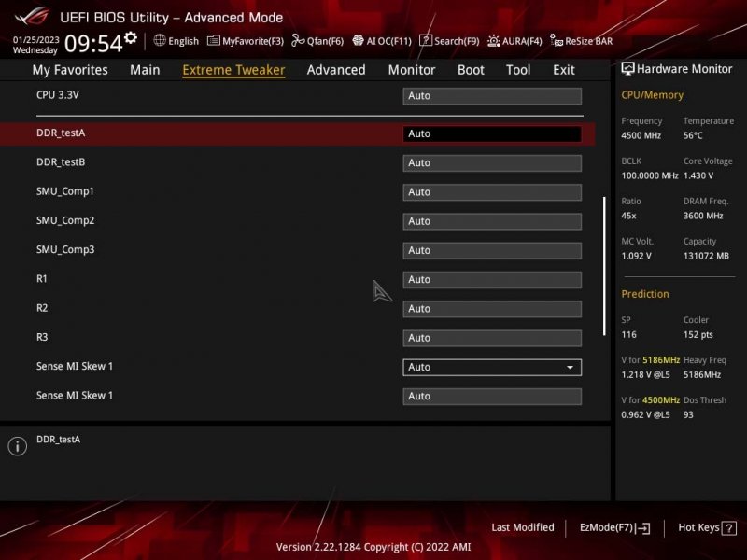747x560 pixels.
Task: Select the R1 setting label
Action: (42, 278)
